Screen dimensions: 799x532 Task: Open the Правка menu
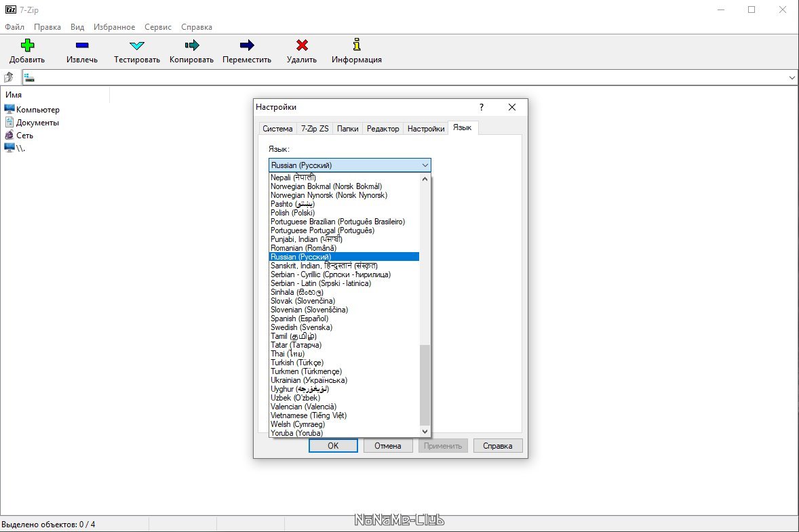point(47,27)
